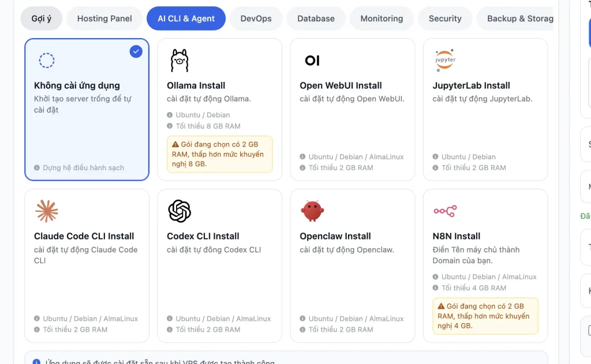Open the Monitoring tab
591x364 pixels.
381,18
